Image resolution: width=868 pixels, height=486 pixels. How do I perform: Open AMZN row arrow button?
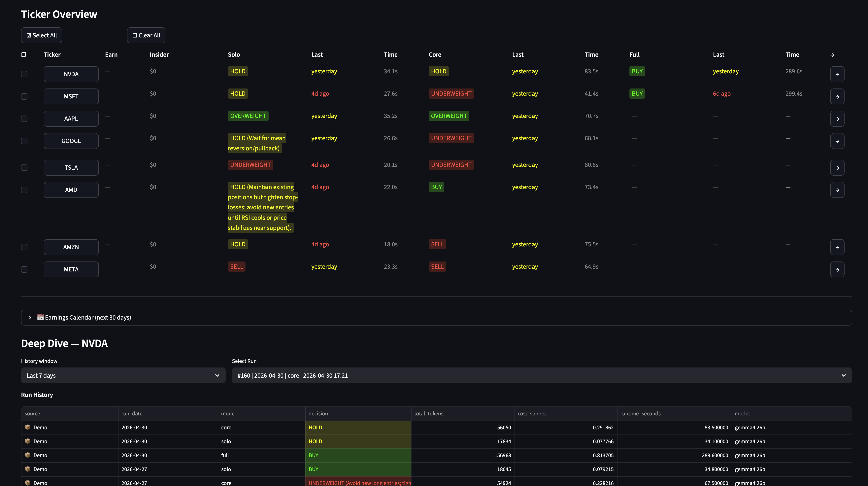837,247
